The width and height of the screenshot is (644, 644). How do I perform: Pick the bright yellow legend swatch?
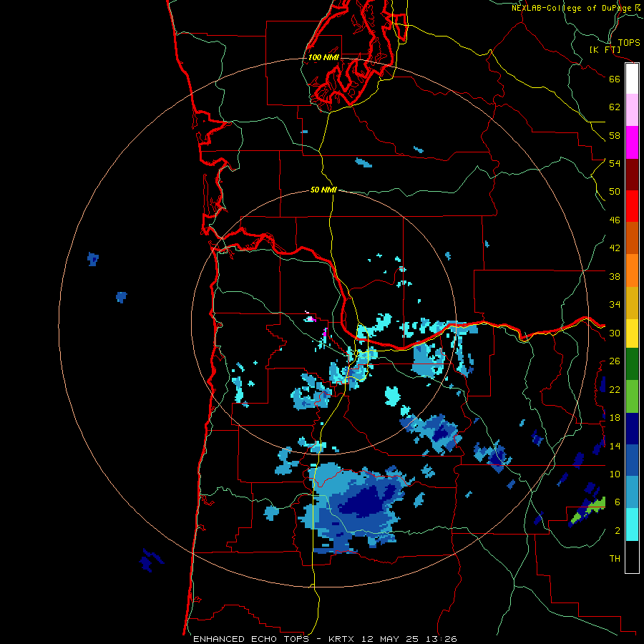632,333
